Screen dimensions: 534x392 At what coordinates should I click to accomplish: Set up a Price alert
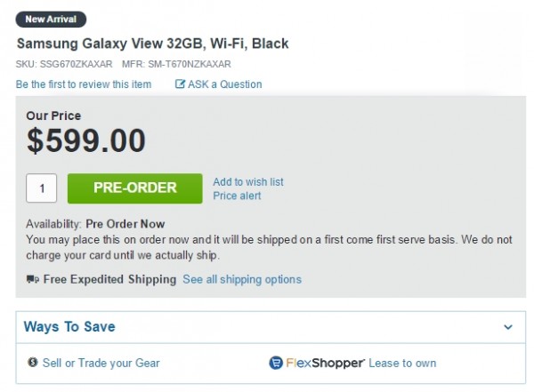(237, 196)
